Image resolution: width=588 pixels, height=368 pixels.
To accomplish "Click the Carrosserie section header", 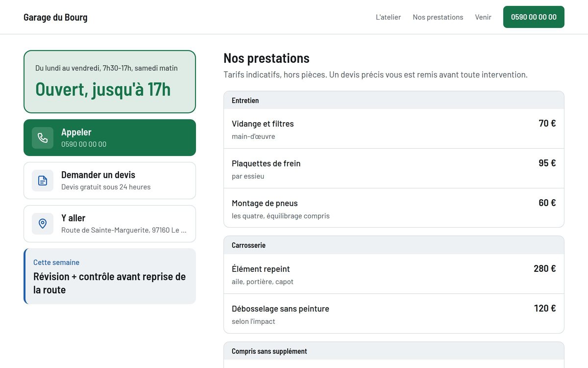I will point(394,245).
